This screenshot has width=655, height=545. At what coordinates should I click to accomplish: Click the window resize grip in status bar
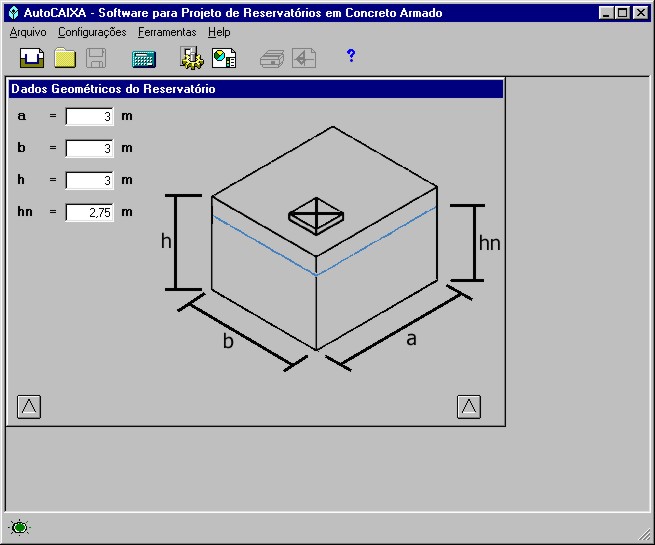pyautogui.click(x=645, y=535)
